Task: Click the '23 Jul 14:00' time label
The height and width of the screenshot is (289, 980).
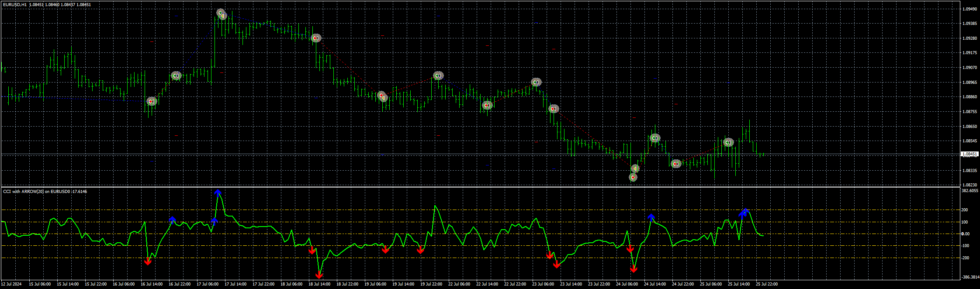Action: (x=571, y=284)
